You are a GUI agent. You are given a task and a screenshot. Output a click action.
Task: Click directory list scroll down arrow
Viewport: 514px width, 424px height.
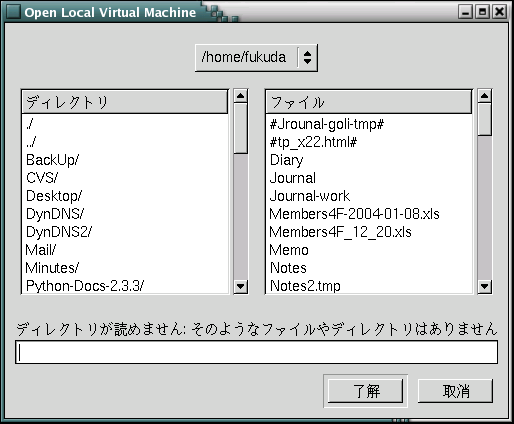240,286
